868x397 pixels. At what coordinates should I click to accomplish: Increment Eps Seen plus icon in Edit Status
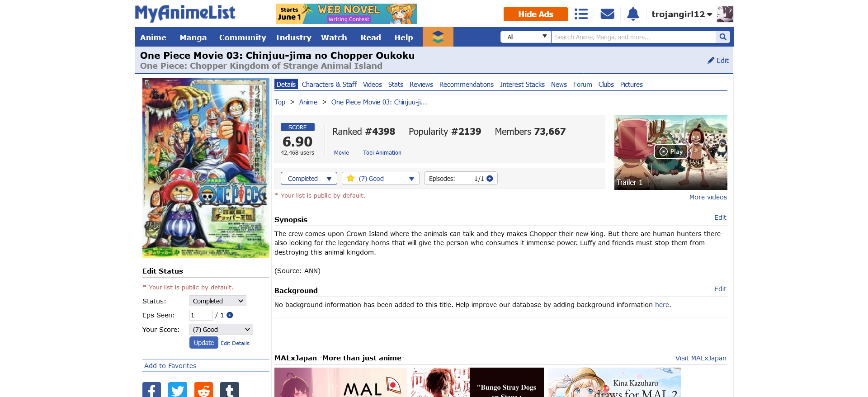(230, 315)
